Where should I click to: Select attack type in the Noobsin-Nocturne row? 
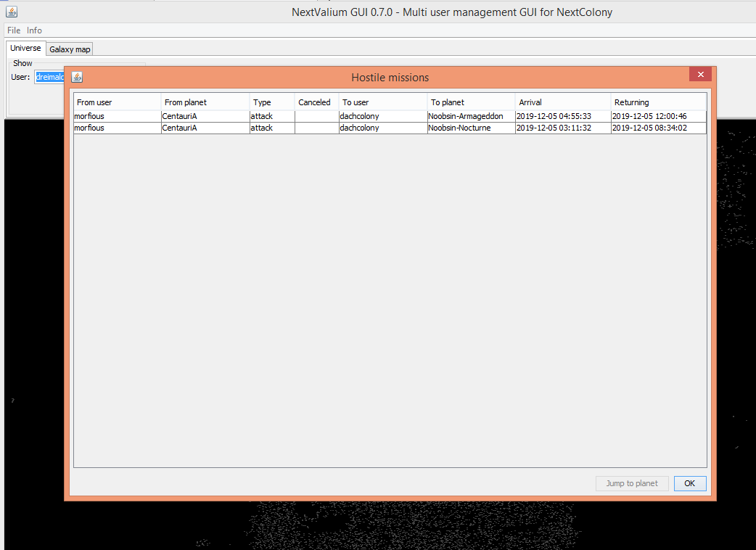coord(272,128)
